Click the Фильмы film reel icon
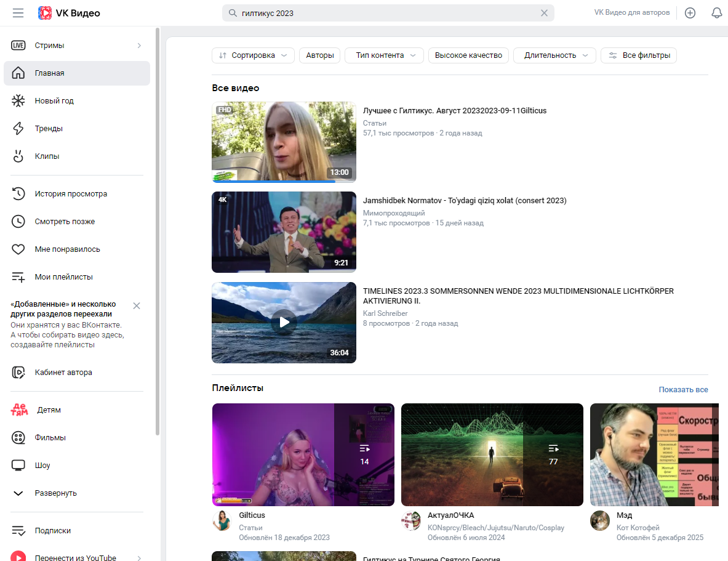This screenshot has height=561, width=728. 18,437
